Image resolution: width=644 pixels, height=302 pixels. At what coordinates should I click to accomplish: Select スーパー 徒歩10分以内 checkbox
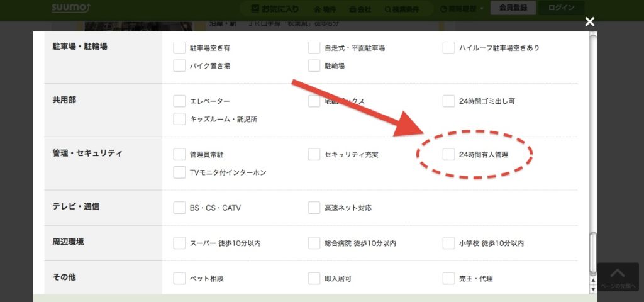tap(179, 243)
